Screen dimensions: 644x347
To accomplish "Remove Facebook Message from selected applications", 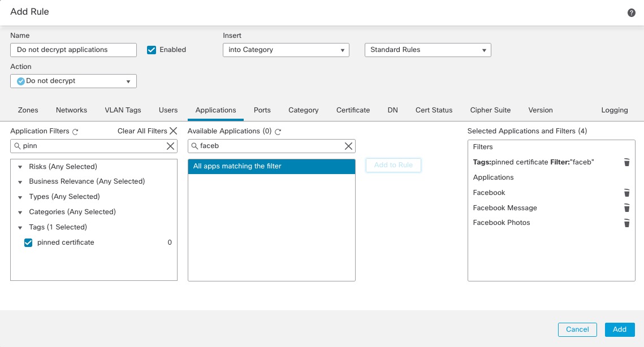I will pyautogui.click(x=626, y=208).
